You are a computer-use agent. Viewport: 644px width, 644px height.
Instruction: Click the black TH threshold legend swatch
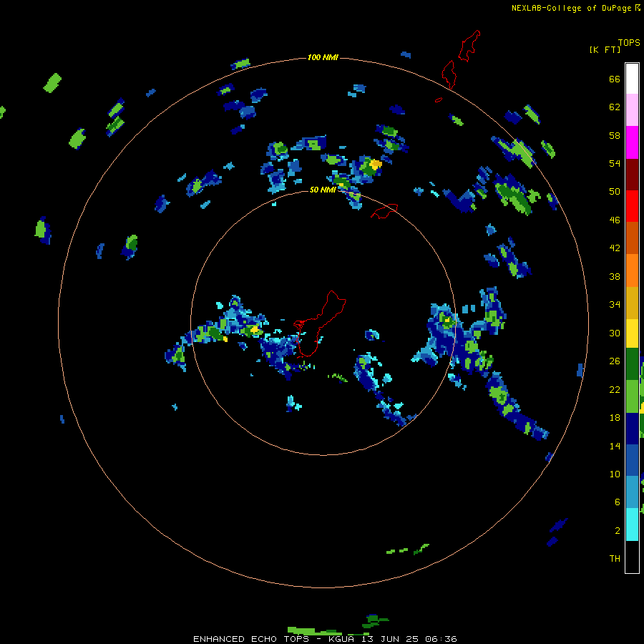coord(632,557)
